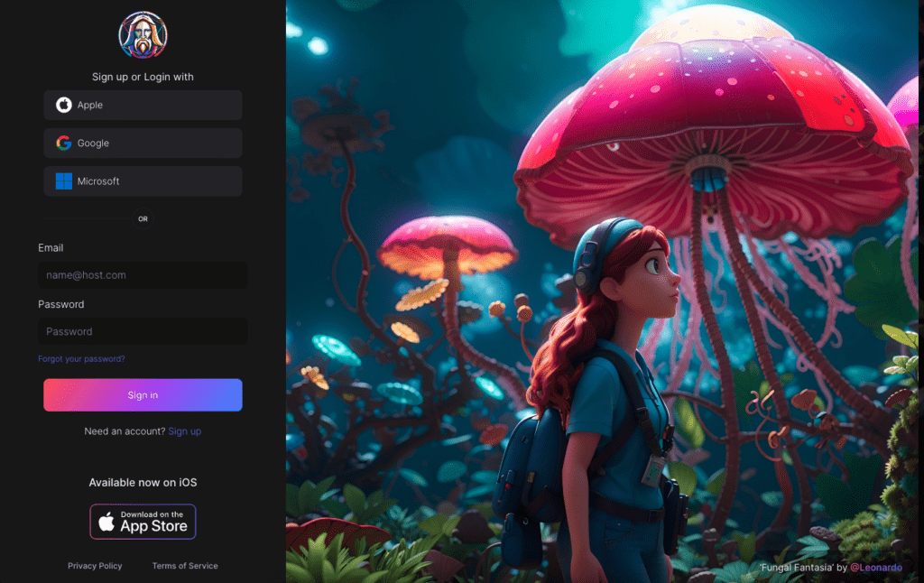Click the Leonardo wizard logo
The image size is (924, 583).
pos(143,35)
